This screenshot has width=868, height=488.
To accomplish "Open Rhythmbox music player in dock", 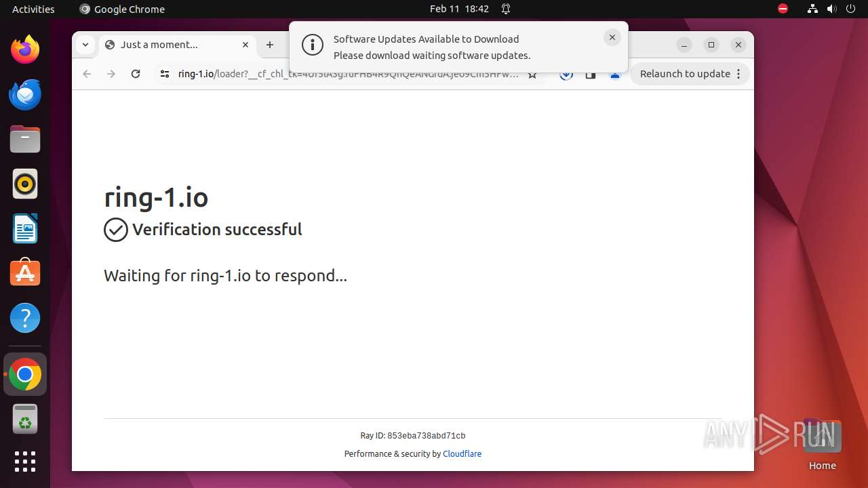I will click(25, 184).
